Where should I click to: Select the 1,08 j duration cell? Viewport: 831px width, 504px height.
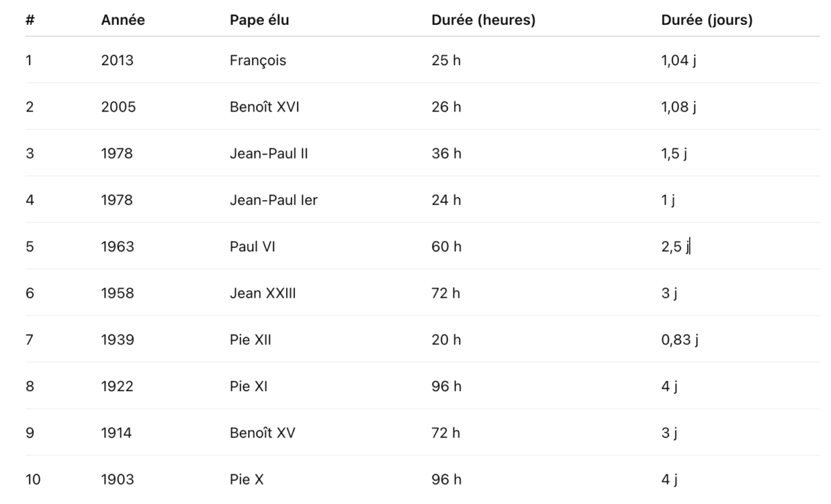[679, 107]
